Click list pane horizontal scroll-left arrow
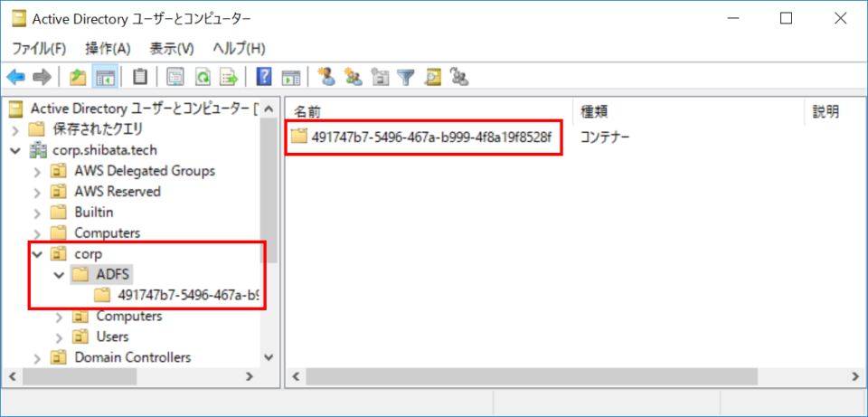The height and width of the screenshot is (417, 868). (x=295, y=376)
